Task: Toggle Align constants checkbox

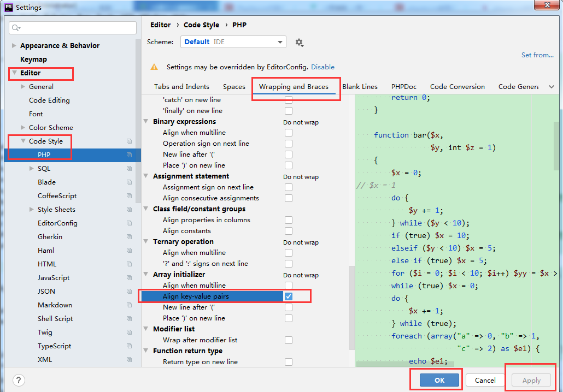Action: (288, 231)
